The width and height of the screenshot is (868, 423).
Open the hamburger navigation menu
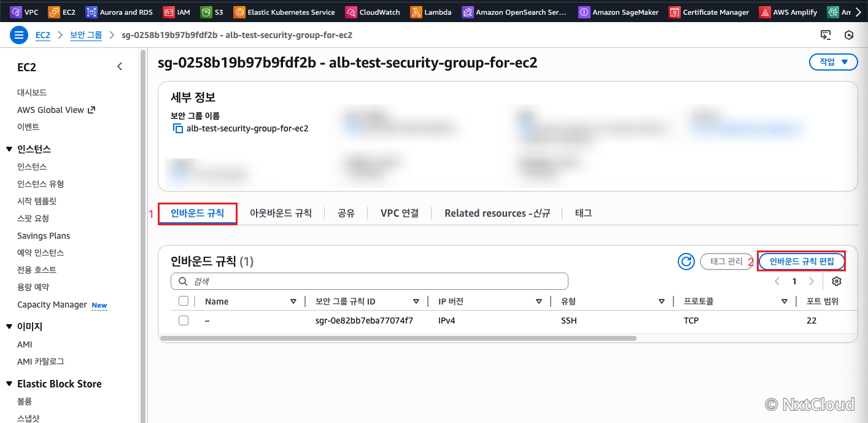(x=20, y=35)
